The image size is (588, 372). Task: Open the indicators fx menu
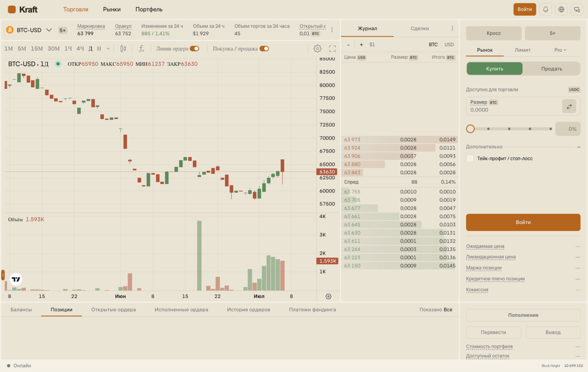(x=141, y=49)
